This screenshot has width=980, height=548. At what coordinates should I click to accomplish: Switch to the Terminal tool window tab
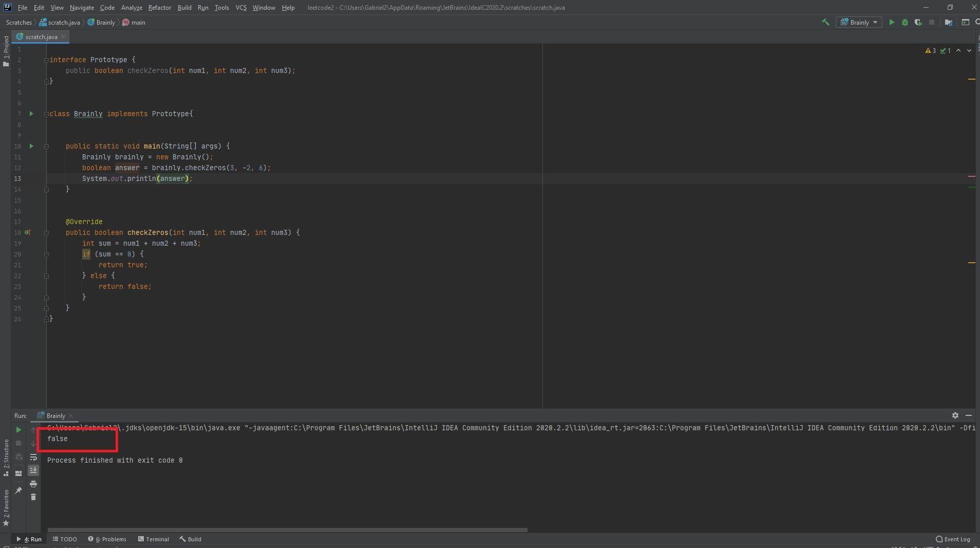(x=154, y=539)
